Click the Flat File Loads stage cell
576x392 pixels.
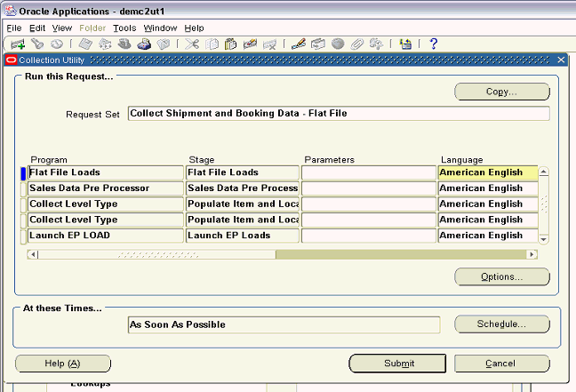[x=243, y=172]
